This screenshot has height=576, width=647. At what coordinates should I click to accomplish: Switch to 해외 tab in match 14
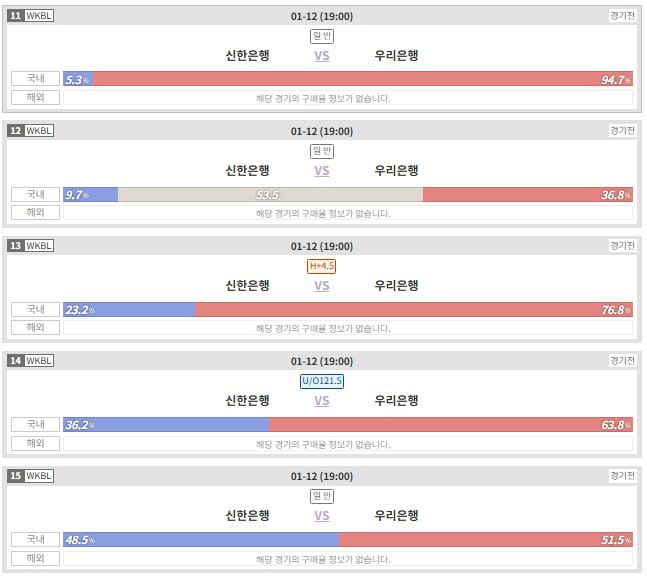tap(36, 443)
